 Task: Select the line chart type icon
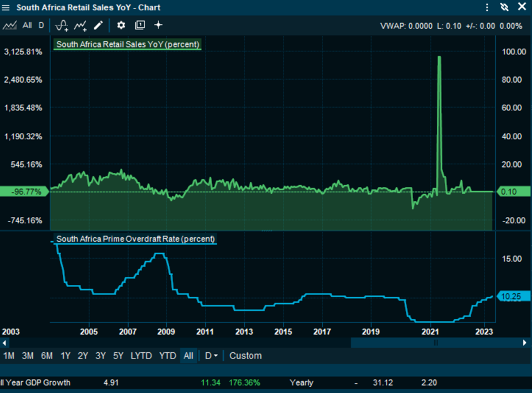click(10, 25)
